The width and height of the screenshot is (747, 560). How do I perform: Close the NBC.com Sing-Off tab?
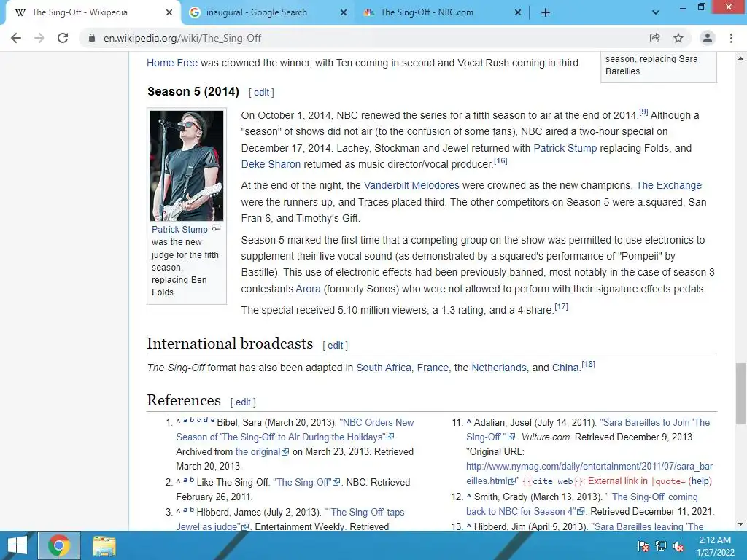518,13
